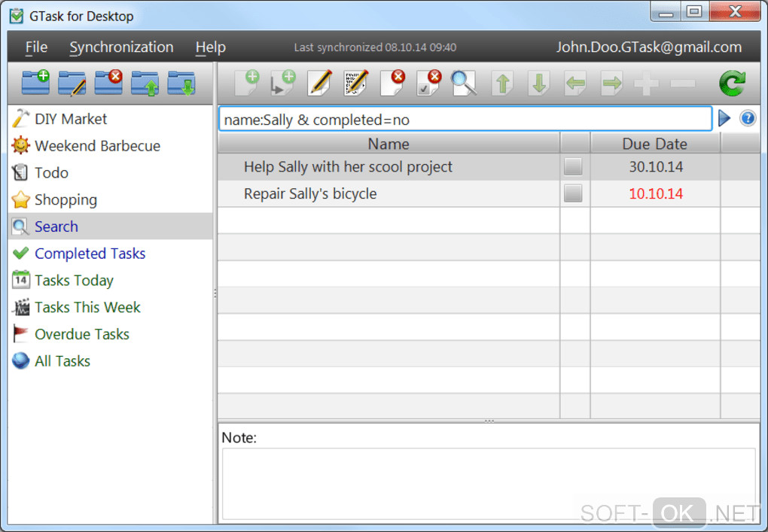The image size is (768, 532).
Task: Synchronize with the green refresh icon
Action: pyautogui.click(x=733, y=84)
